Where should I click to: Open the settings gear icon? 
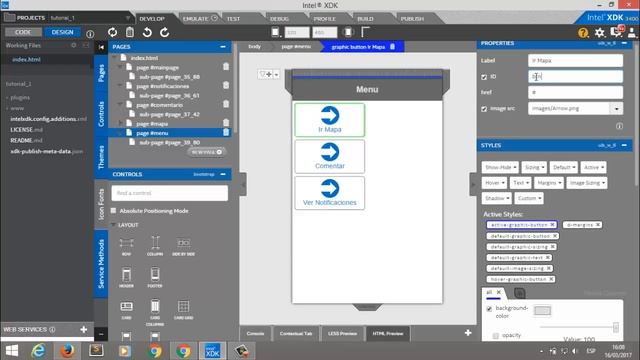(x=599, y=33)
